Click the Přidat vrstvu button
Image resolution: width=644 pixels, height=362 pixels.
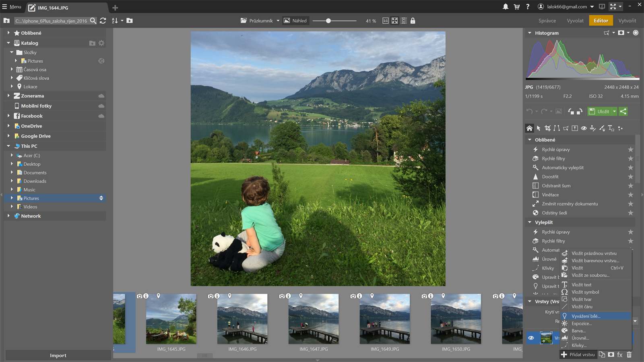pos(578,355)
